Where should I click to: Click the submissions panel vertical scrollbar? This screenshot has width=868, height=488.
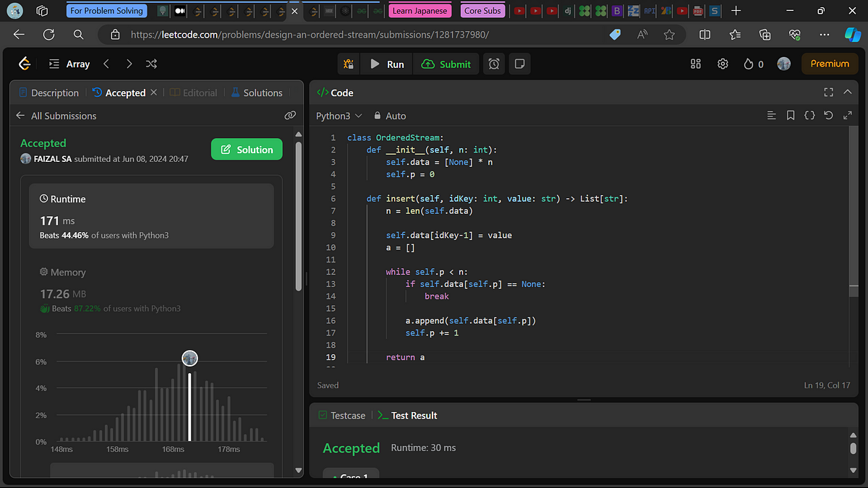click(x=299, y=217)
